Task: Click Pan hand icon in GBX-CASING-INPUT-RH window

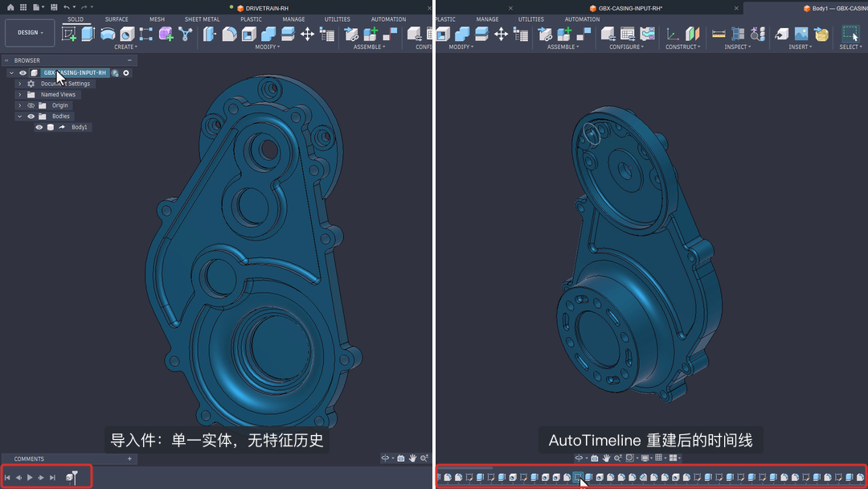Action: coord(606,458)
